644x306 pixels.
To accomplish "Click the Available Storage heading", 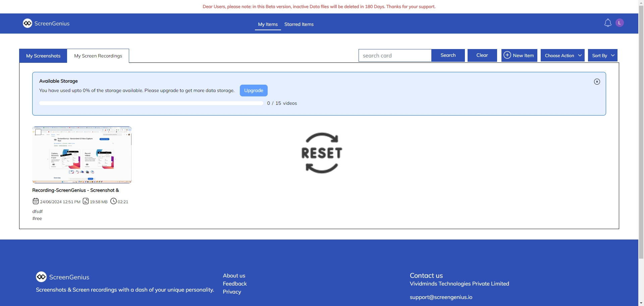I will point(58,81).
